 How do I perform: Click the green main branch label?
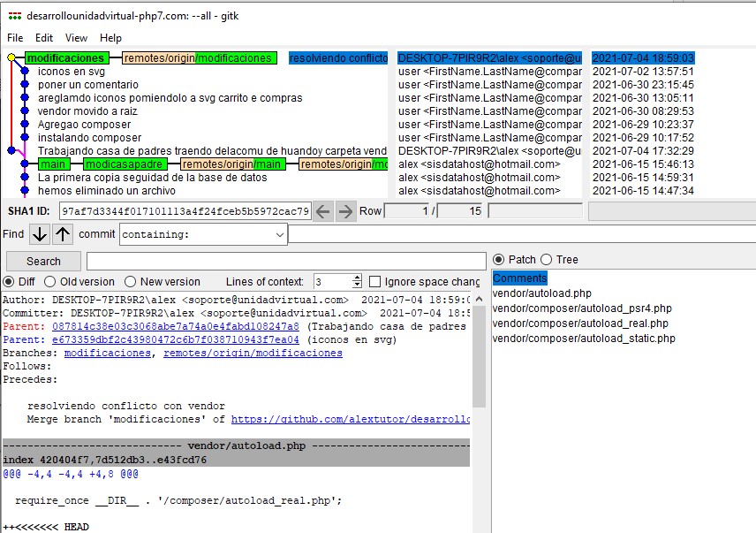tap(54, 164)
